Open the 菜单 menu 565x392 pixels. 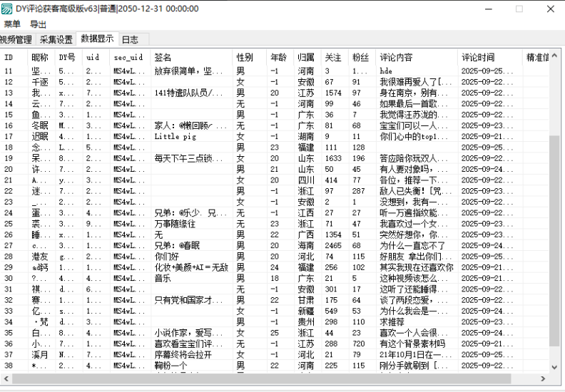click(x=12, y=24)
